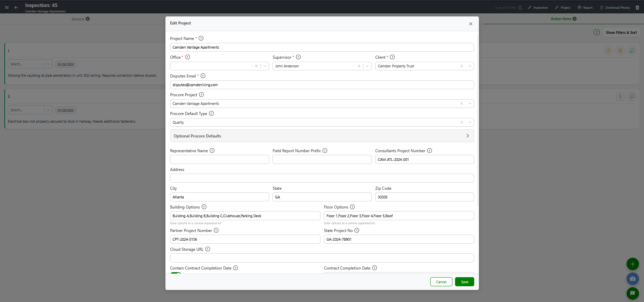
Task: Click Cloud Storage URL help icon
Action: [208, 249]
